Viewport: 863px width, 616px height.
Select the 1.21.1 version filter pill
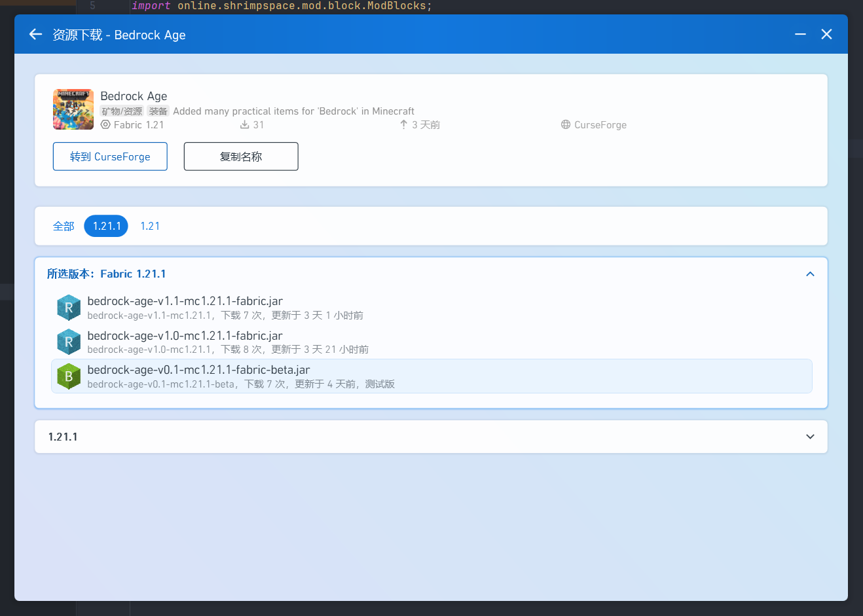(x=106, y=226)
